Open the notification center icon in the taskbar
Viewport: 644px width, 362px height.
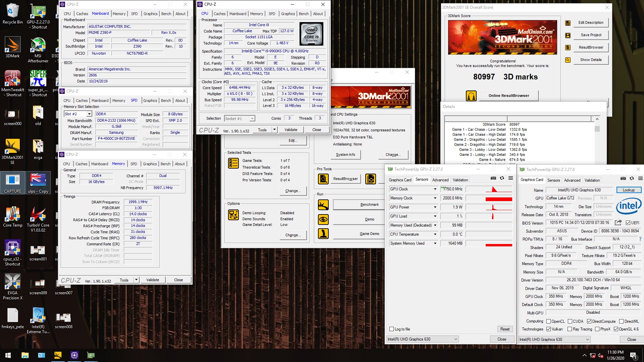[633, 355]
